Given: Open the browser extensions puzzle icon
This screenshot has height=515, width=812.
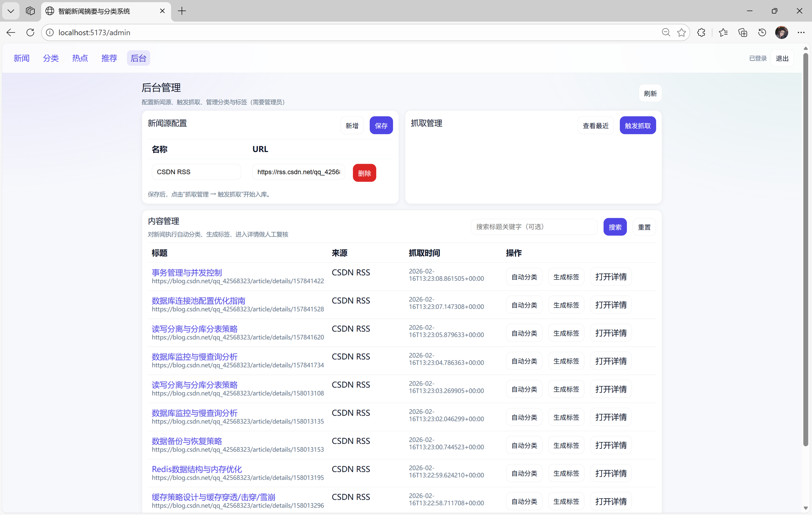Looking at the screenshot, I should [x=701, y=33].
